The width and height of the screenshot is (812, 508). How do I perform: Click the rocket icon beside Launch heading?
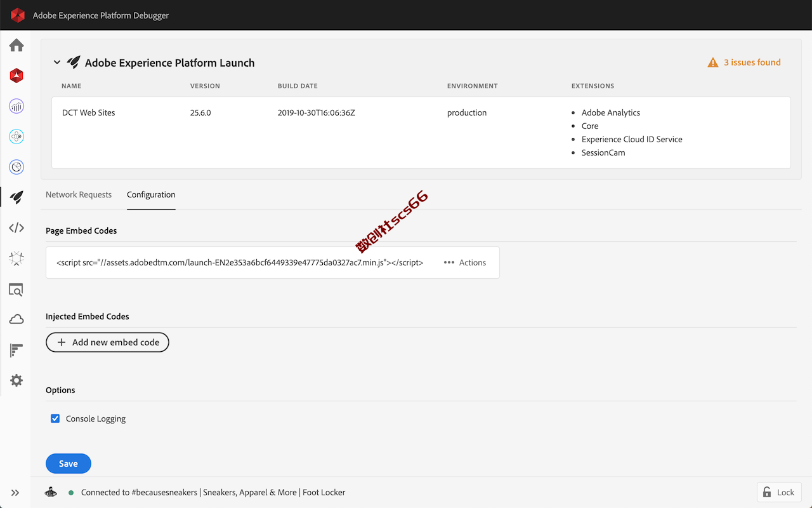[74, 62]
